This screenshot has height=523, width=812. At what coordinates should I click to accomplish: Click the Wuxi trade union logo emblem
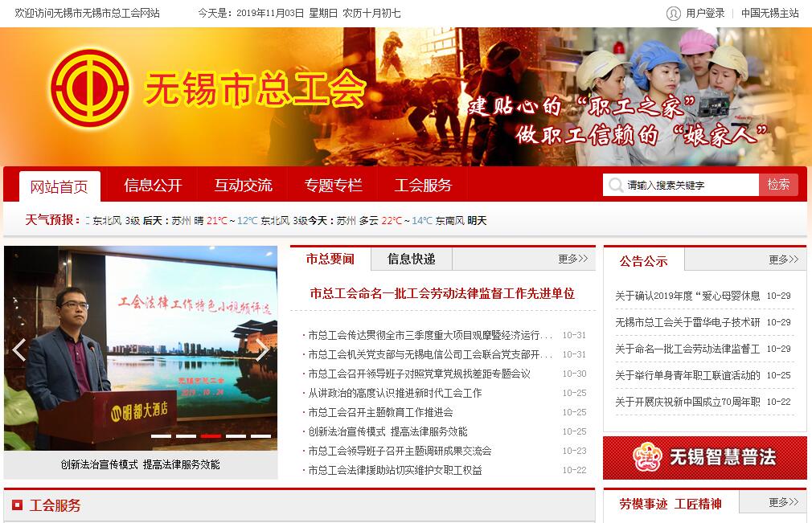[x=89, y=88]
